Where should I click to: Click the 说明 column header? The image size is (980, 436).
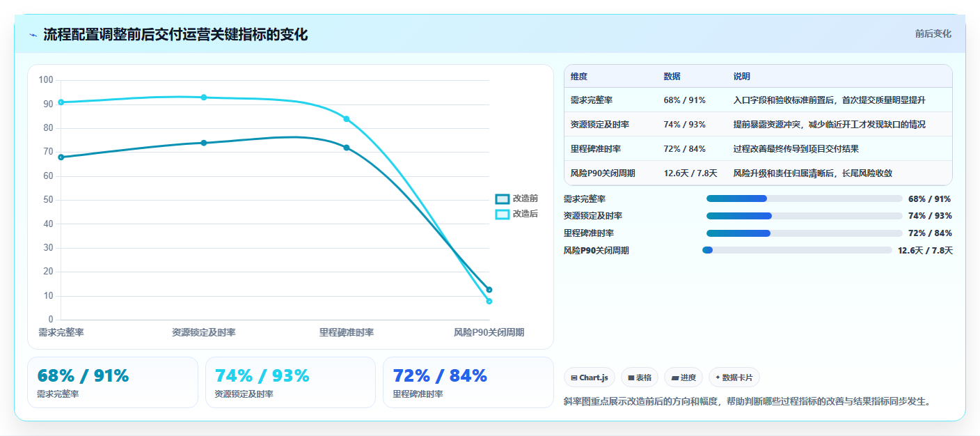point(742,77)
